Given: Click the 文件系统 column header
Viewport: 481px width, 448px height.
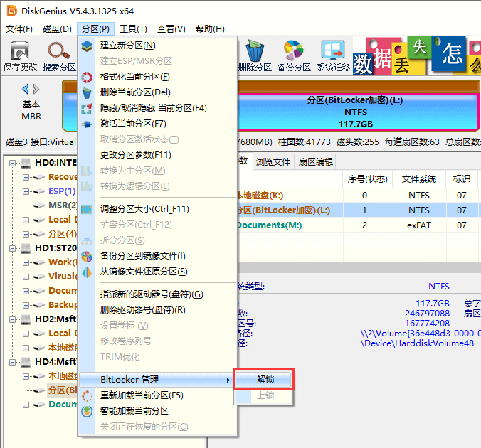Looking at the screenshot, I should pos(419,179).
